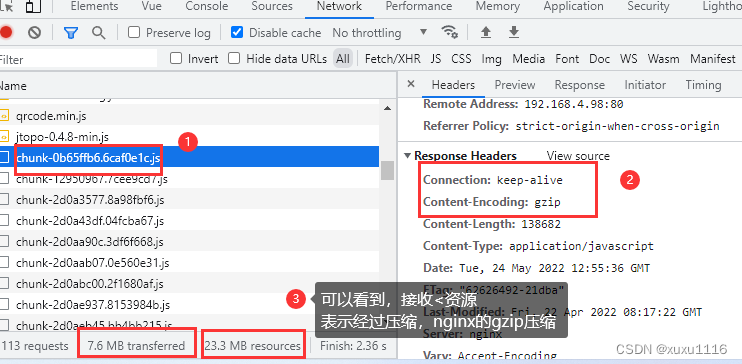The image size is (742, 364).
Task: Collapse the Response Headers section
Action: coord(407,156)
